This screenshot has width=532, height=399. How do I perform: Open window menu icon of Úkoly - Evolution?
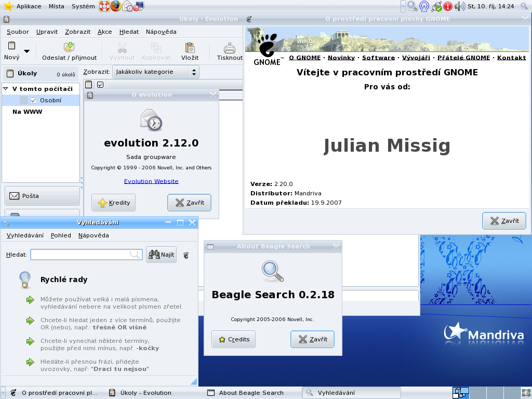point(6,19)
